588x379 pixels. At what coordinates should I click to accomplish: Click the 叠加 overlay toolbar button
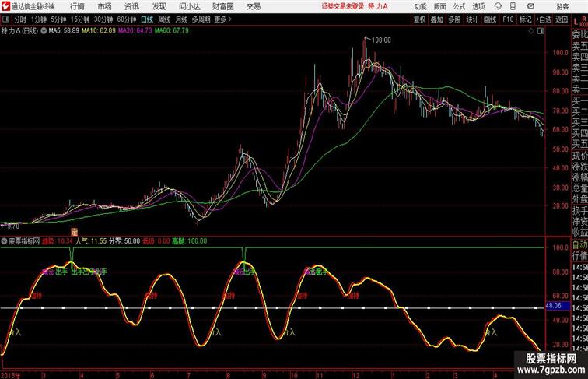(437, 19)
